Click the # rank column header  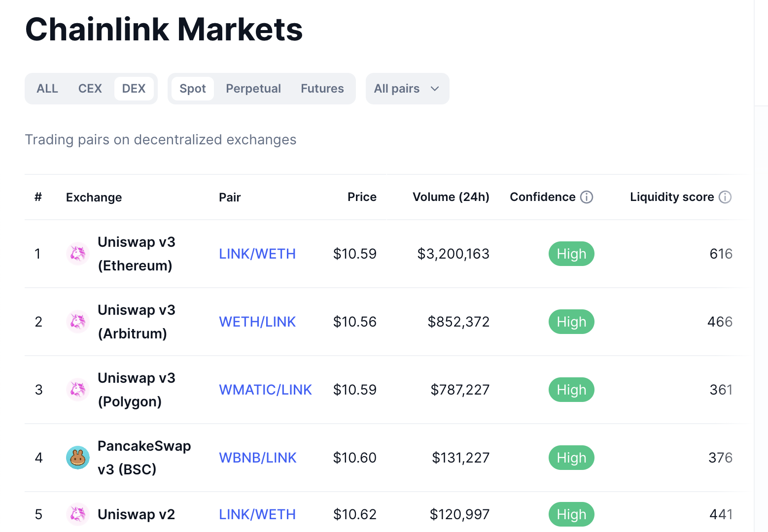[x=38, y=197]
